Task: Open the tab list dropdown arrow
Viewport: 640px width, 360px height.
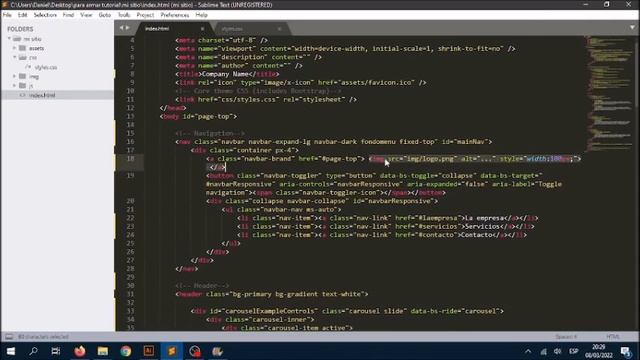Action: (x=632, y=28)
